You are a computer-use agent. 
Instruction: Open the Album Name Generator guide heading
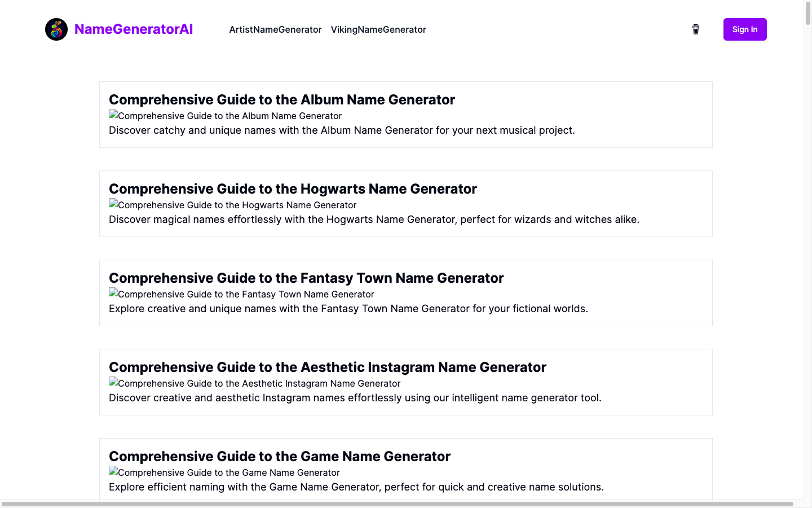282,99
